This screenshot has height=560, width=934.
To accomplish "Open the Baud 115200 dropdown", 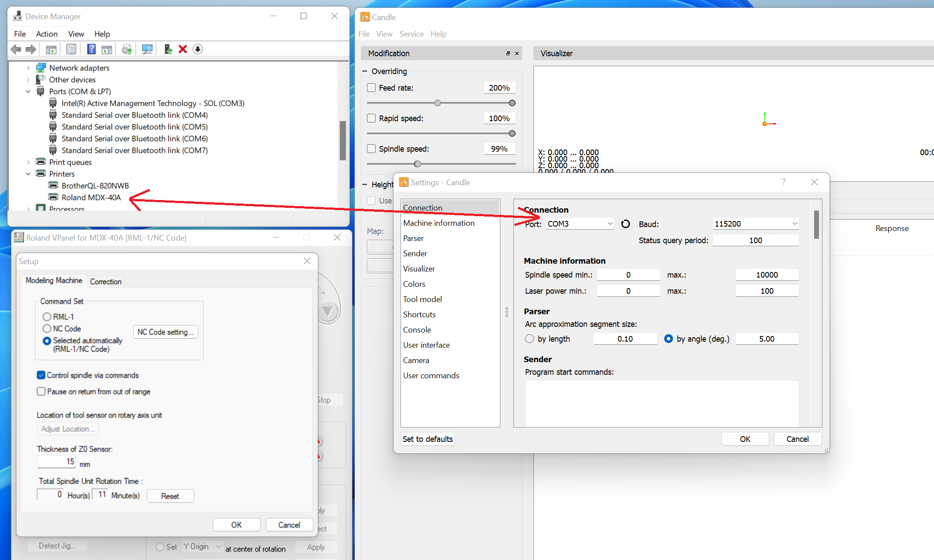I will pos(756,224).
